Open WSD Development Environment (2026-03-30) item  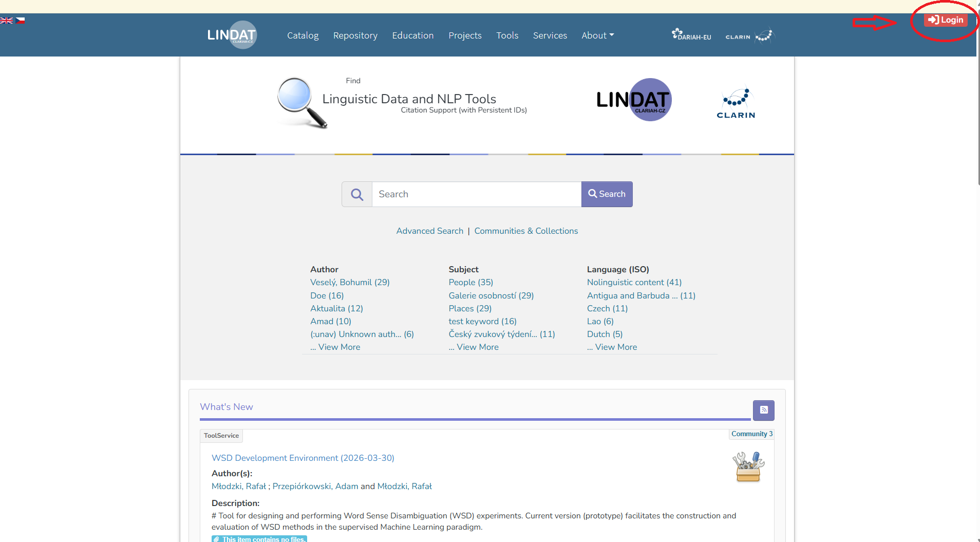(303, 458)
